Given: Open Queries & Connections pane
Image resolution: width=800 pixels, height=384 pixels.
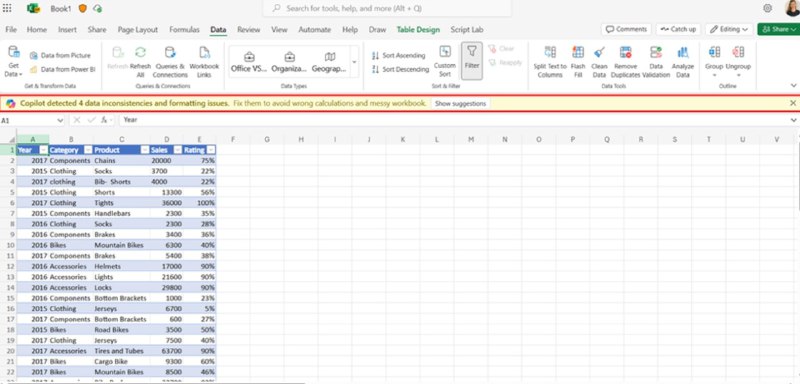Looking at the screenshot, I should point(170,52).
